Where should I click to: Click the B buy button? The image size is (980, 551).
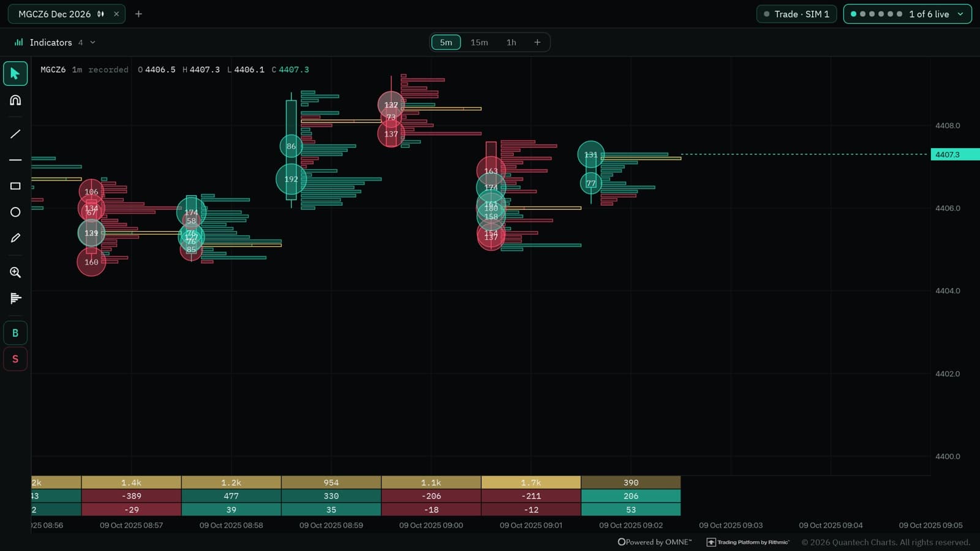click(15, 333)
